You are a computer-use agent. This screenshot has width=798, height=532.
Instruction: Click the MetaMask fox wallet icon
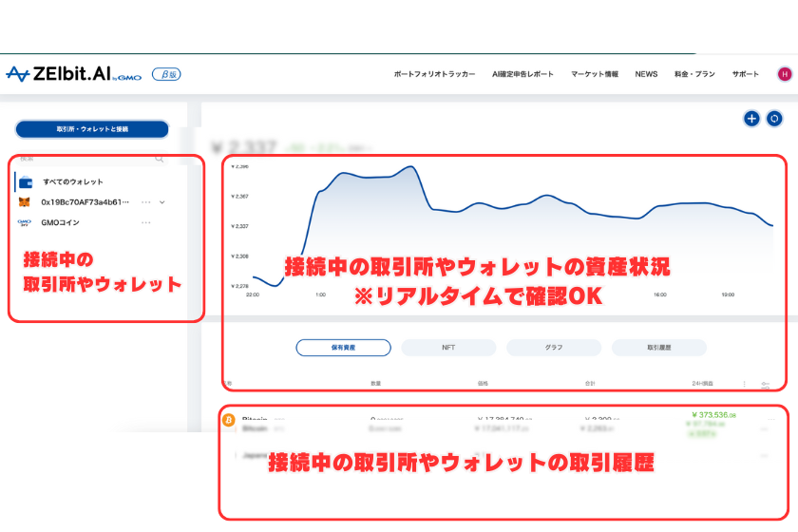[25, 202]
